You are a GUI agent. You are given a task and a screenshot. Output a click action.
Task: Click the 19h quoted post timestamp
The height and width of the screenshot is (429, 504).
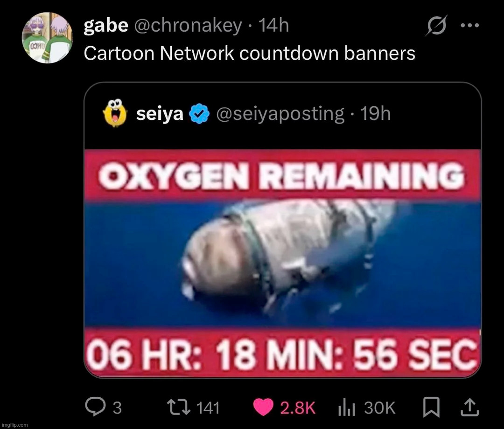pos(376,113)
